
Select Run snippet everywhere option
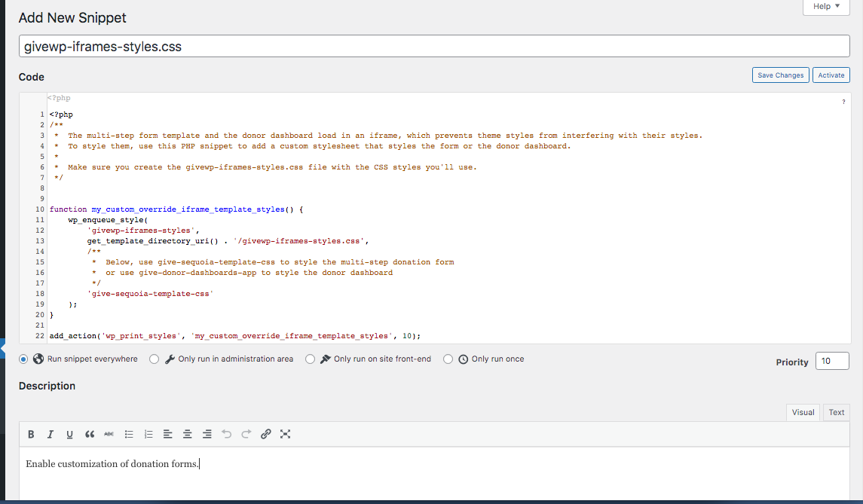[23, 359]
